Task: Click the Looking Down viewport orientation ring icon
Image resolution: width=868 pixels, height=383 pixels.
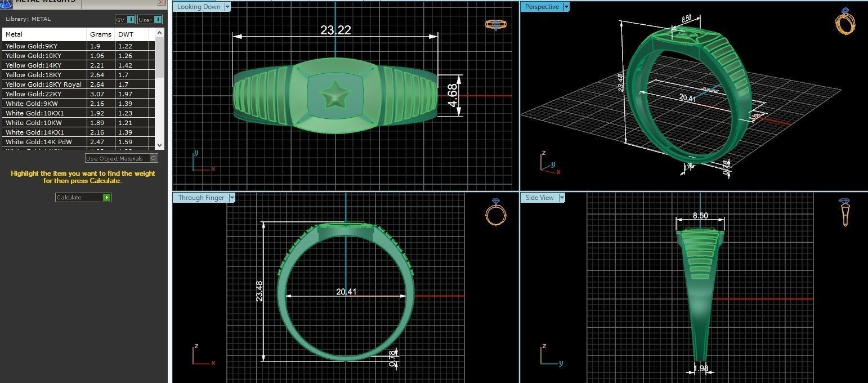Action: tap(495, 25)
